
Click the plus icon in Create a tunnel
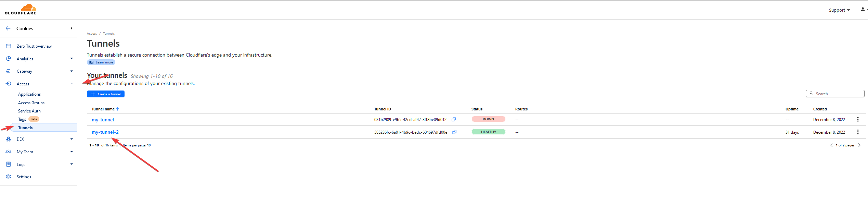point(93,94)
